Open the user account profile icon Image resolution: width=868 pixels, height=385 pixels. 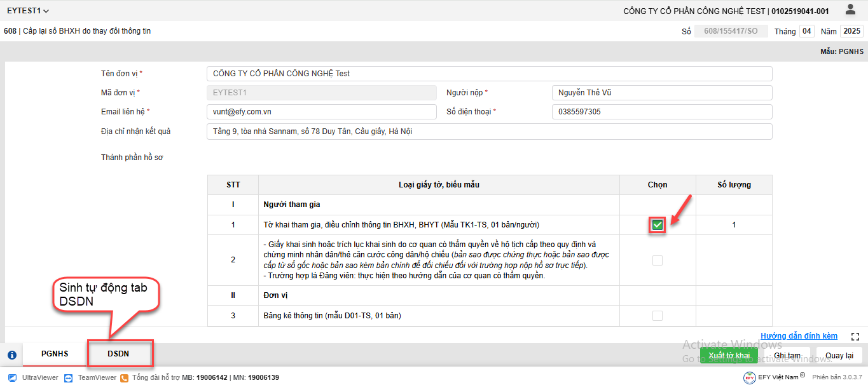coord(850,10)
